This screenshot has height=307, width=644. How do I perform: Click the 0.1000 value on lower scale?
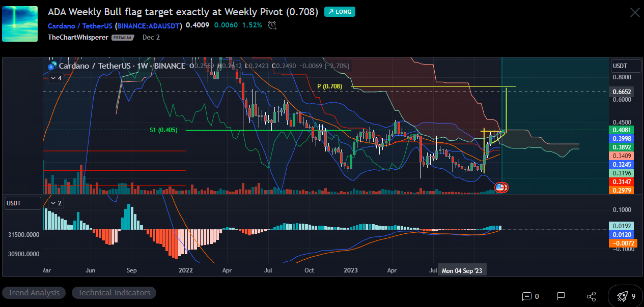[x=622, y=210]
